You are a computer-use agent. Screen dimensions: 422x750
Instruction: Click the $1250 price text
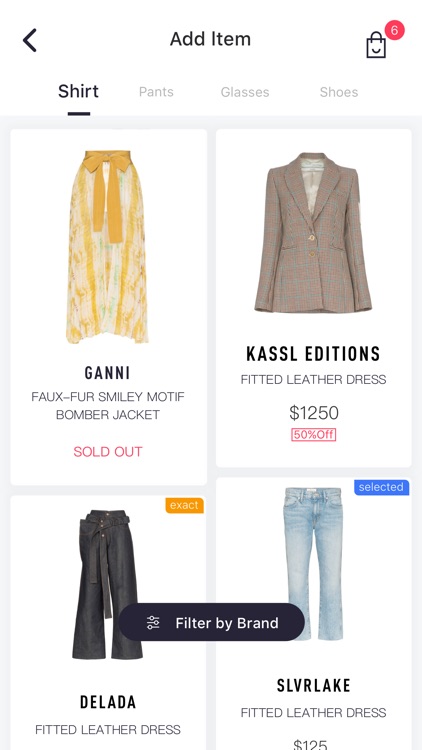314,413
